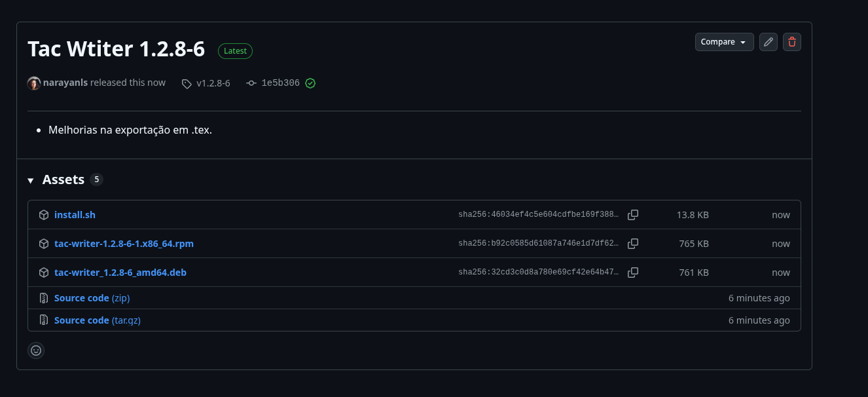Click the Tac Wtiter 1.2.8-6 release title
Image resolution: width=868 pixels, height=397 pixels.
pos(116,49)
